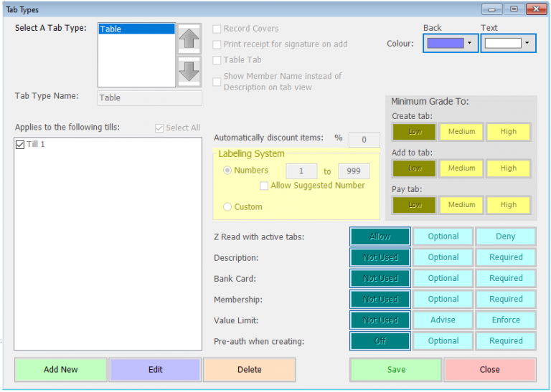The image size is (551, 392).
Task: Set Pre-auth when creating to Optional
Action: (443, 341)
